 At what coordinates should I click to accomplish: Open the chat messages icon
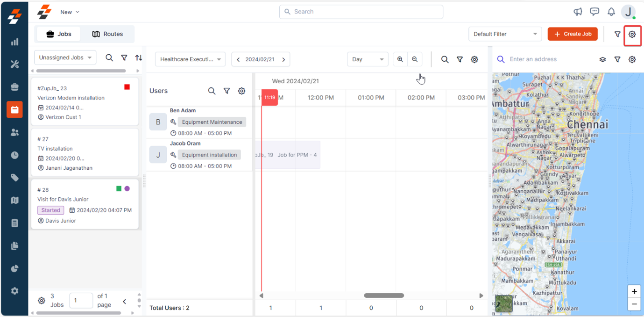594,12
